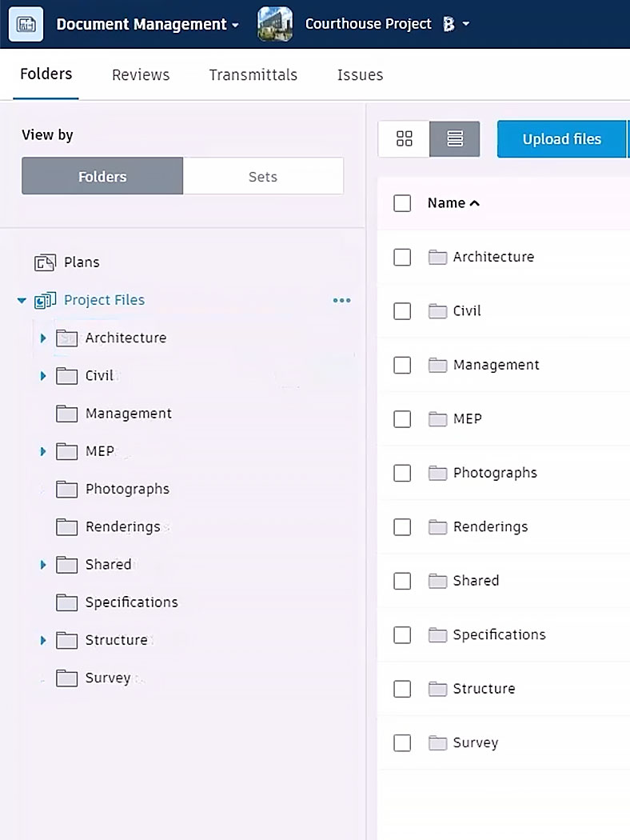The image size is (630, 840).
Task: Open the Renderings folder icon in tree
Action: (x=66, y=527)
